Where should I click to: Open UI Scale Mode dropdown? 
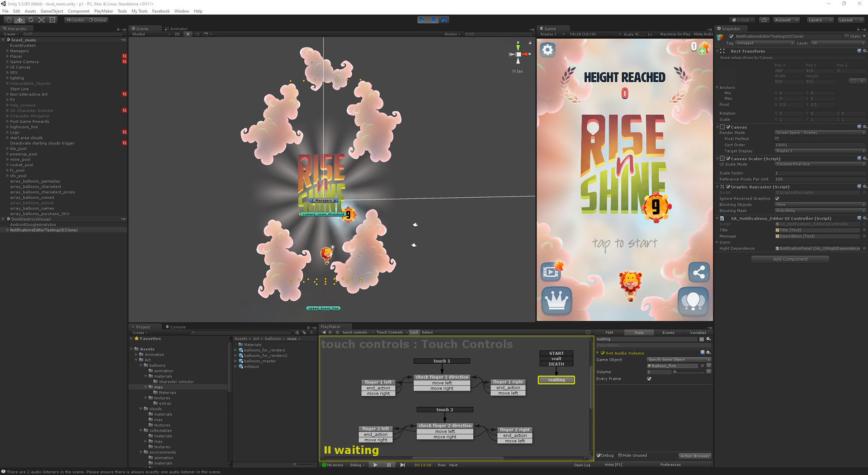click(x=820, y=164)
